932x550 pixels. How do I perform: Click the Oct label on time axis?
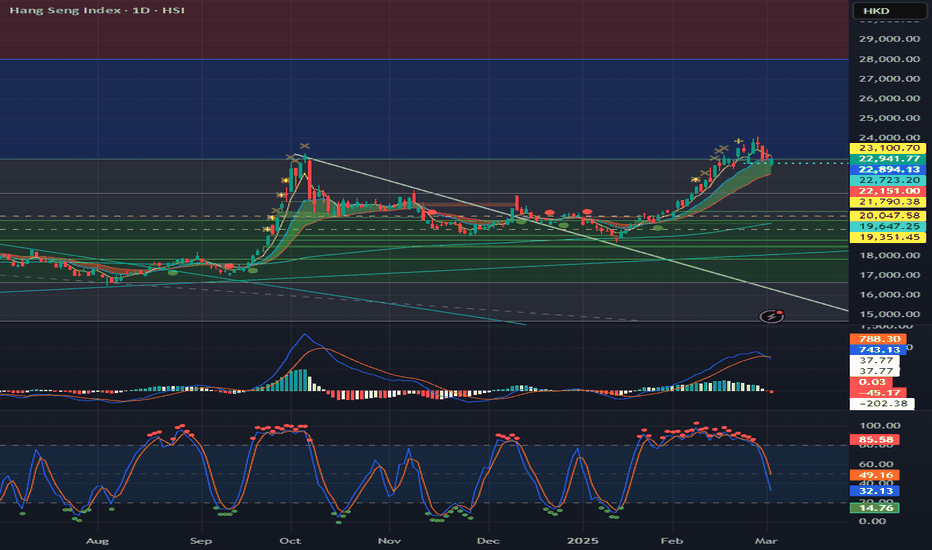(x=290, y=540)
